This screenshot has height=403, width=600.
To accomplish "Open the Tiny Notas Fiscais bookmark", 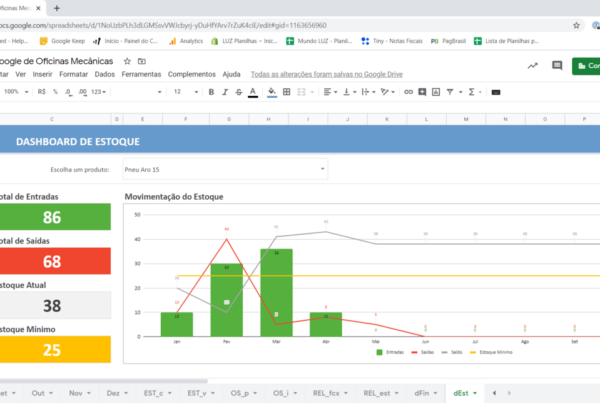I will point(392,41).
